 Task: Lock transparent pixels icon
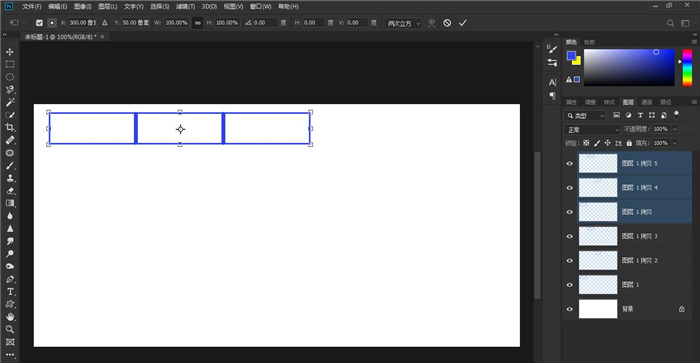586,143
